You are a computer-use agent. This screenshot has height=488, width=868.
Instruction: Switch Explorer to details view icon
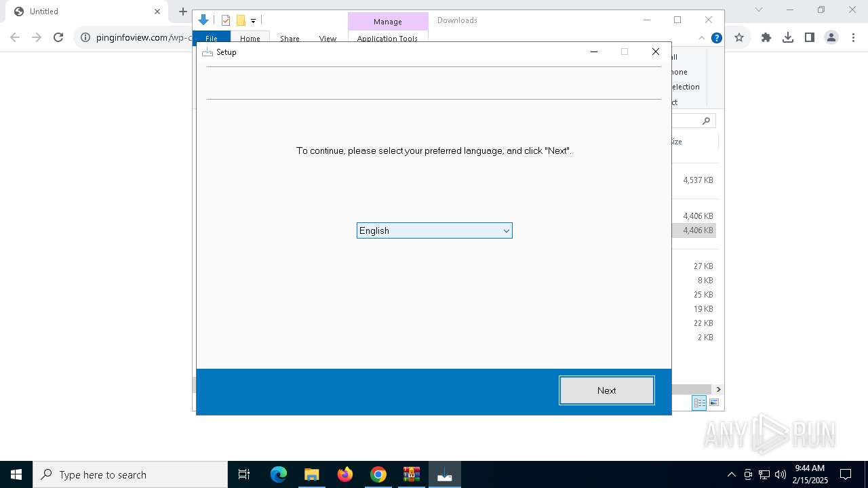click(x=699, y=403)
